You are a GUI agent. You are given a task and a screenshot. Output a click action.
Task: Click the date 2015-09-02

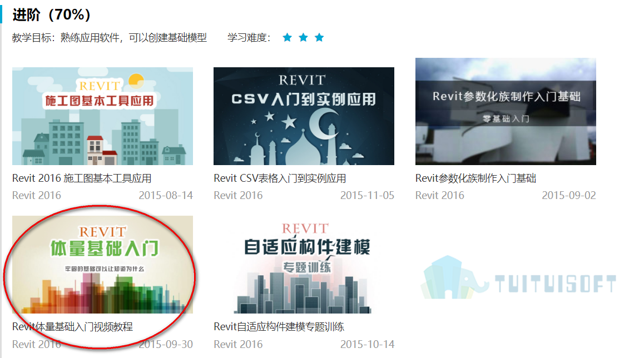click(569, 196)
